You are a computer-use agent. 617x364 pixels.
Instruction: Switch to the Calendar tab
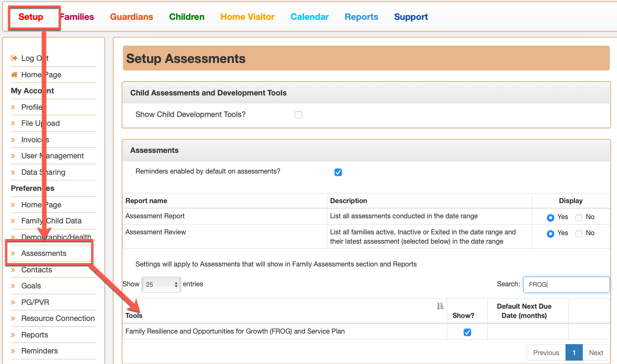click(x=310, y=17)
